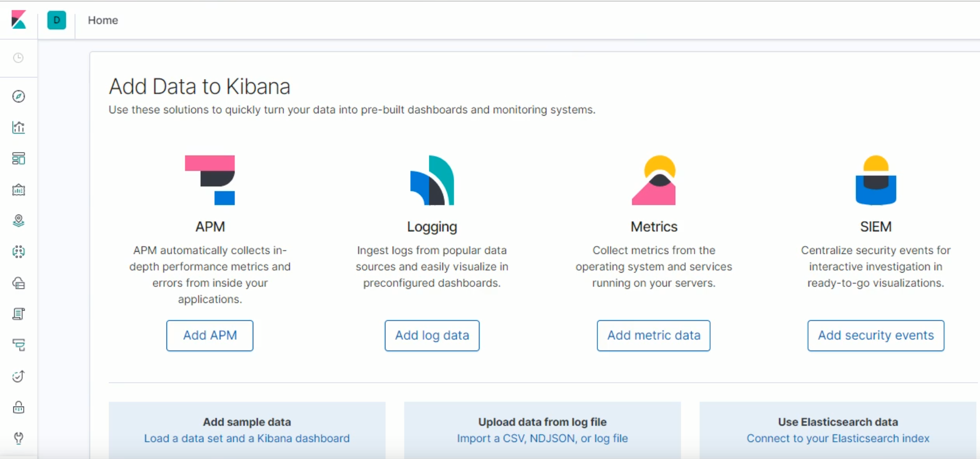Click the Add metric data button
Screen dimensions: 980x459
pos(654,336)
